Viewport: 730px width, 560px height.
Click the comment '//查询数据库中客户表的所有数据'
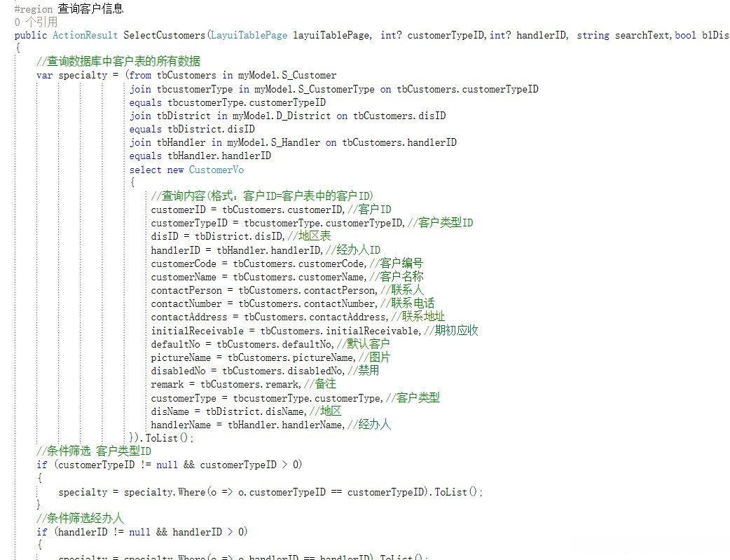(118, 61)
